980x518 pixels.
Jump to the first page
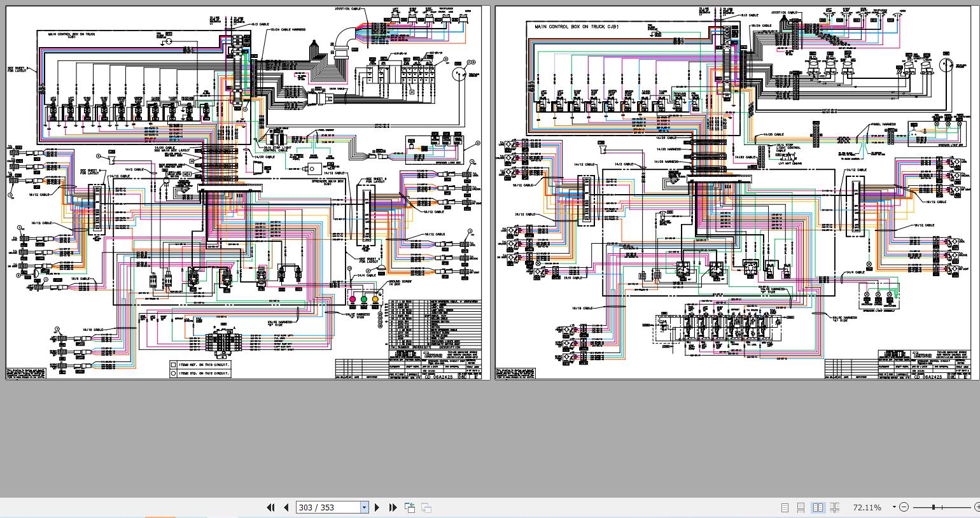(x=270, y=507)
